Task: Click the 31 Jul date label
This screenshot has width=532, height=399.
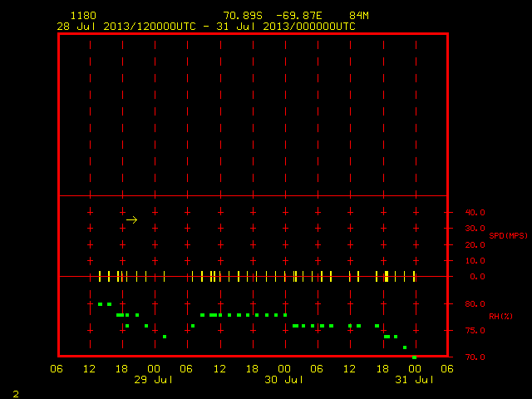Action: [x=414, y=380]
